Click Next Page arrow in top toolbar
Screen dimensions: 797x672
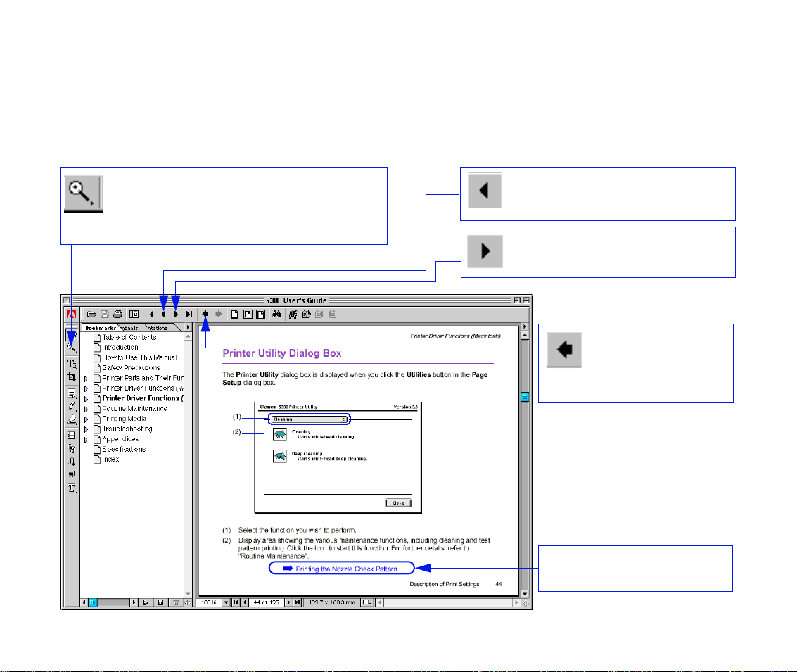(176, 314)
